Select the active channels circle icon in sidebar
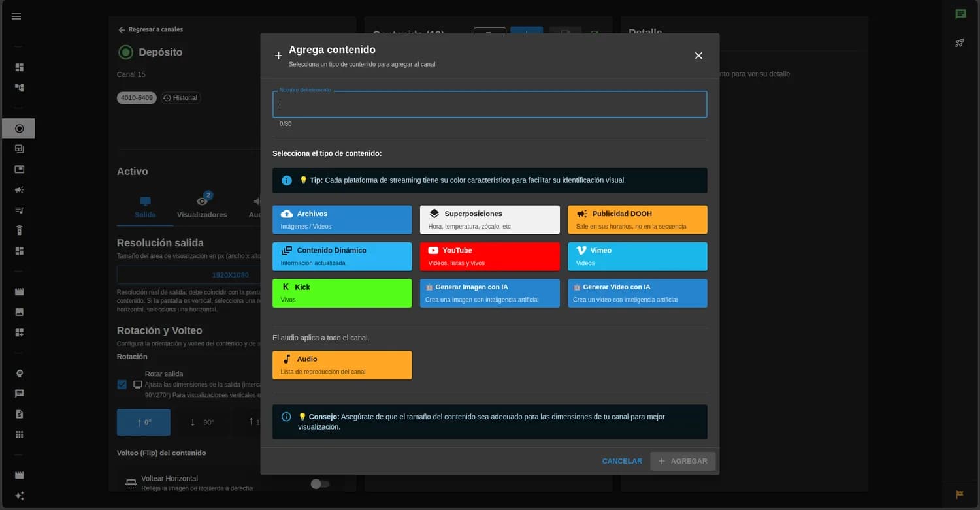This screenshot has height=510, width=980. [x=19, y=129]
